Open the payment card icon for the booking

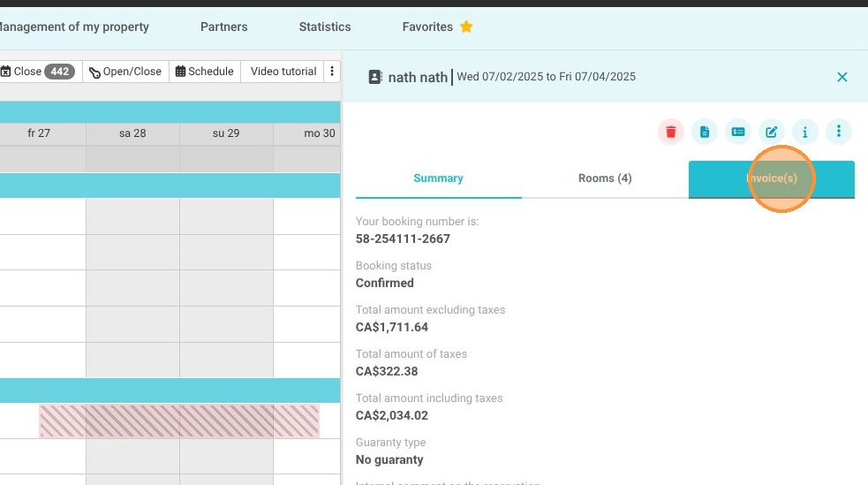738,132
